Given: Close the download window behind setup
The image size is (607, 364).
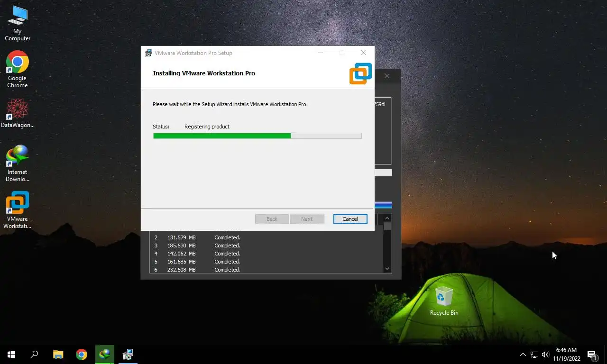Looking at the screenshot, I should (387, 76).
